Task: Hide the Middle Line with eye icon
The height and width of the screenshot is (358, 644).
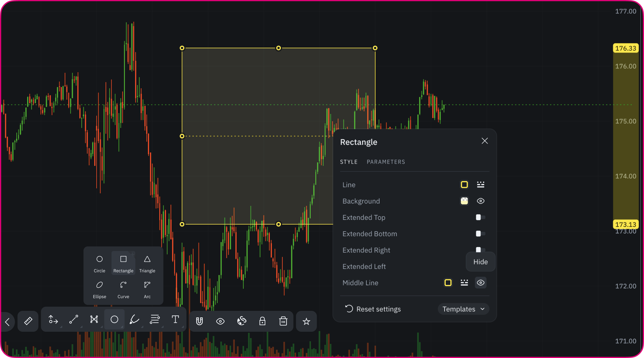Action: 480,283
